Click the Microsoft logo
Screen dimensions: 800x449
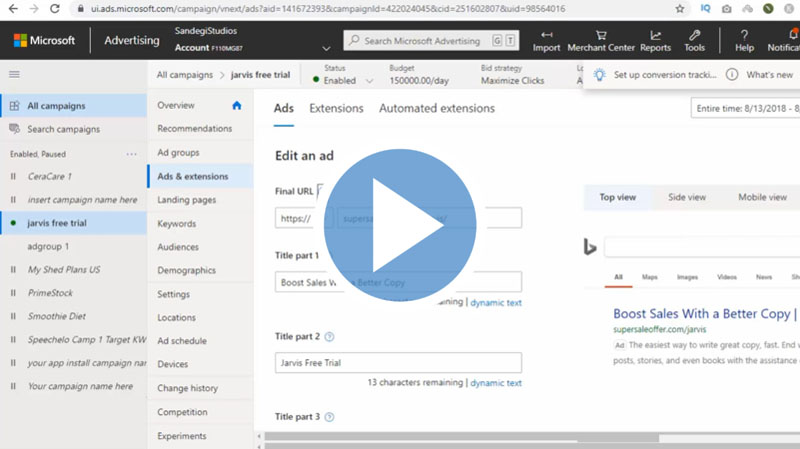(44, 40)
